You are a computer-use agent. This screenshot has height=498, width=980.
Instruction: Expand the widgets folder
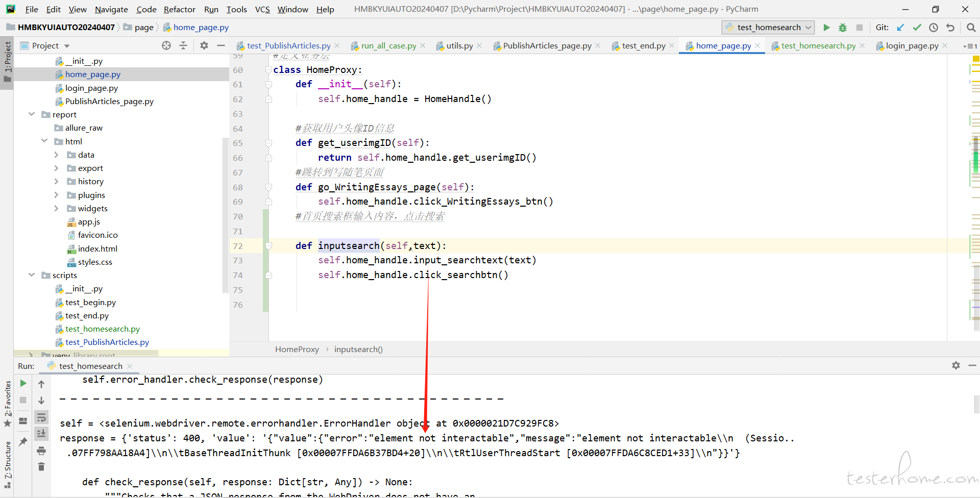[57, 208]
